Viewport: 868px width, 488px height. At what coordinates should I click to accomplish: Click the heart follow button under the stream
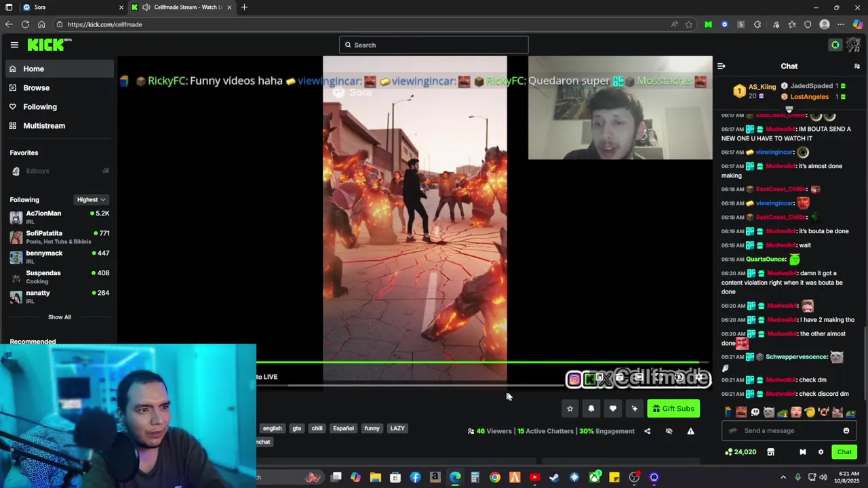tap(613, 409)
